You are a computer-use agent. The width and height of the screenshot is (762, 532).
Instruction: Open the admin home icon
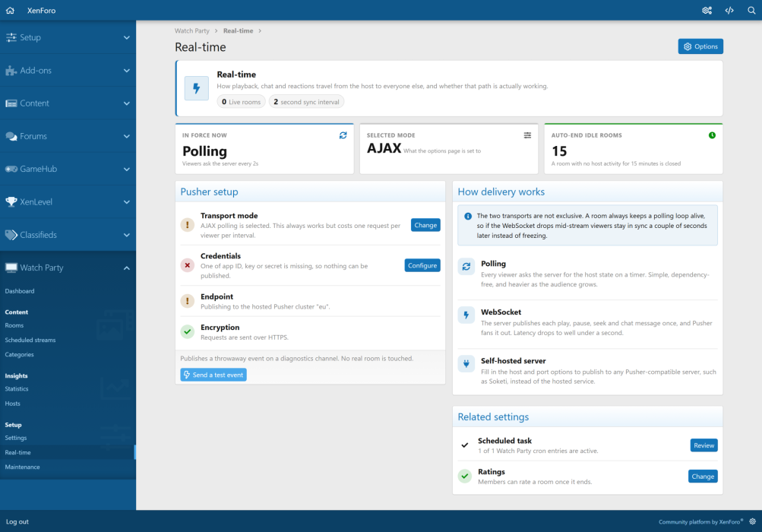tap(10, 10)
